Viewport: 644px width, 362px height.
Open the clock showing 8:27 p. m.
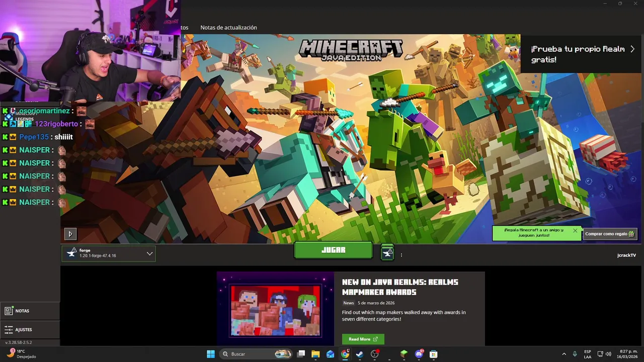pos(628,354)
